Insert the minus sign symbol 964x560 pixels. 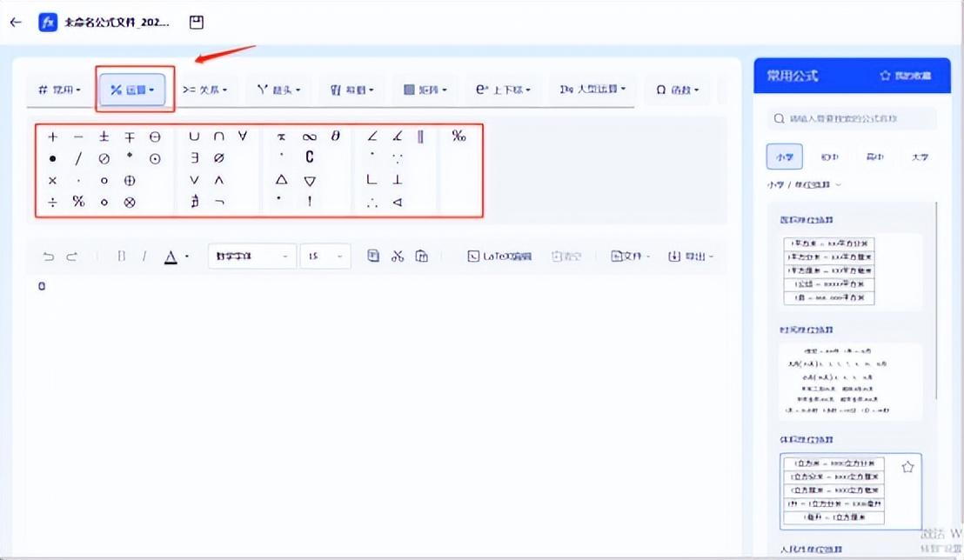78,137
